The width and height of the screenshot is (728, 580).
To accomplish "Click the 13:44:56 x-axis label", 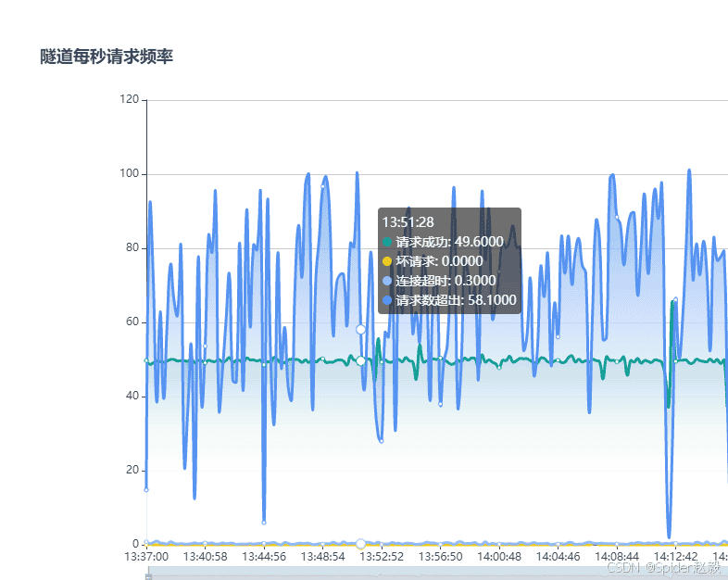I will click(264, 557).
